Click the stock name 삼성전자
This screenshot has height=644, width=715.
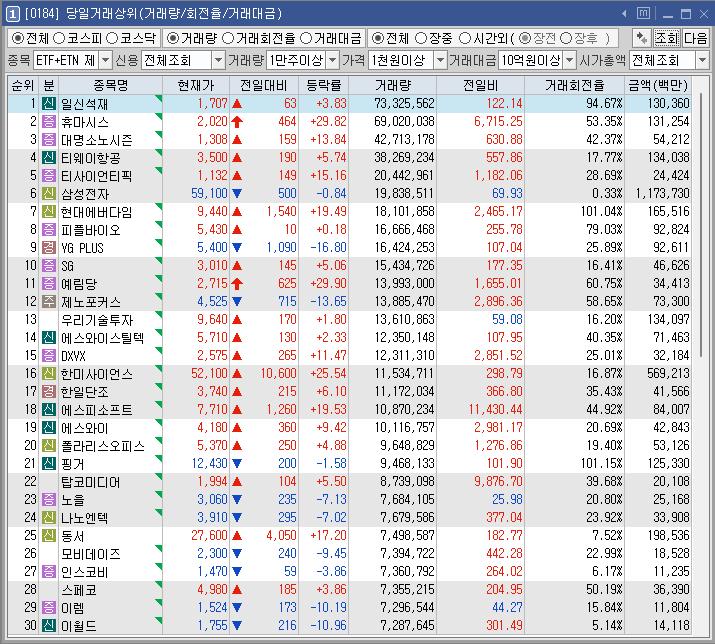click(x=85, y=194)
